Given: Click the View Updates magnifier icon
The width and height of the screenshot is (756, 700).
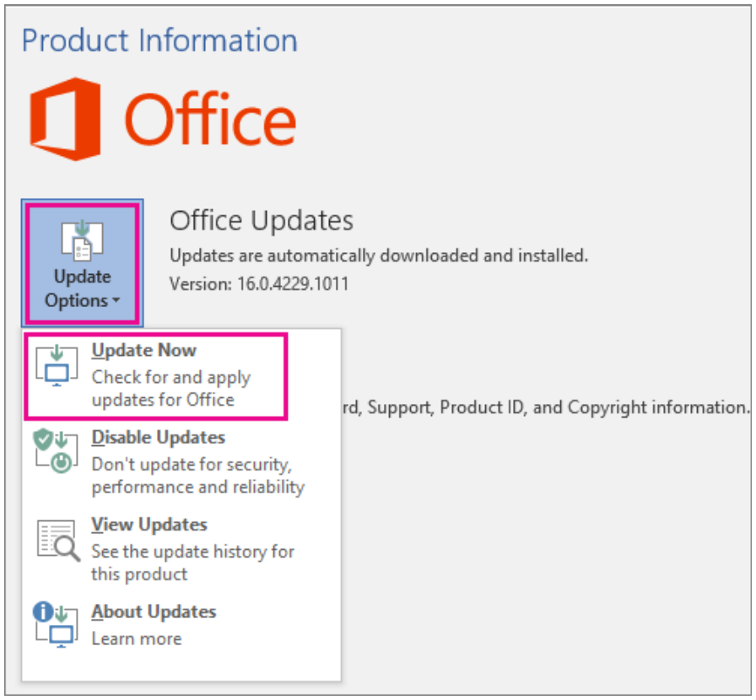Looking at the screenshot, I should tap(58, 541).
